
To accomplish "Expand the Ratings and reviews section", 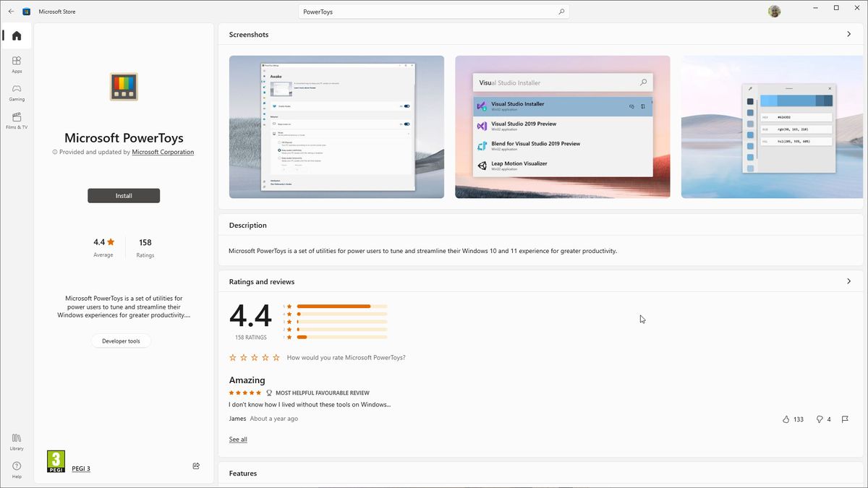I will [x=849, y=281].
